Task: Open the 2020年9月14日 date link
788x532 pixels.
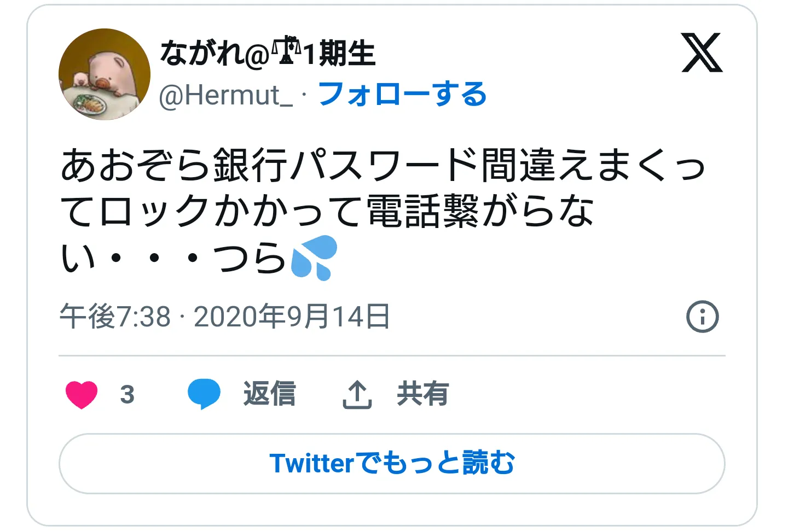Action: click(x=292, y=317)
